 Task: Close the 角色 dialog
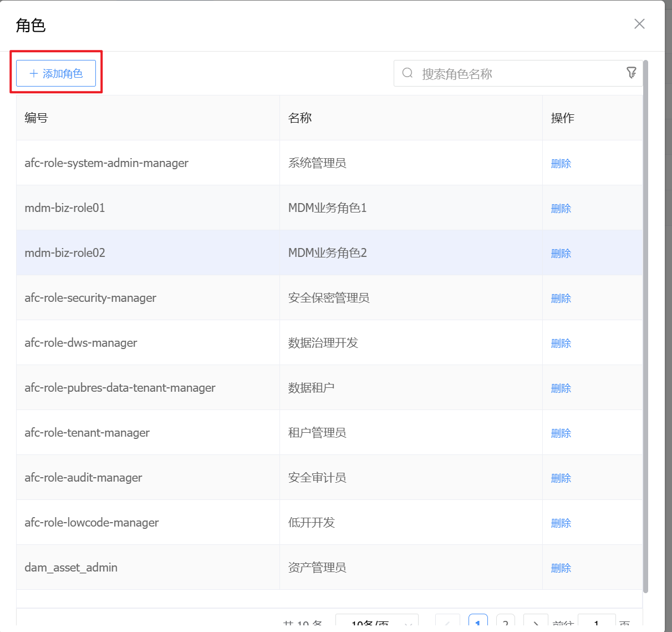click(x=639, y=24)
